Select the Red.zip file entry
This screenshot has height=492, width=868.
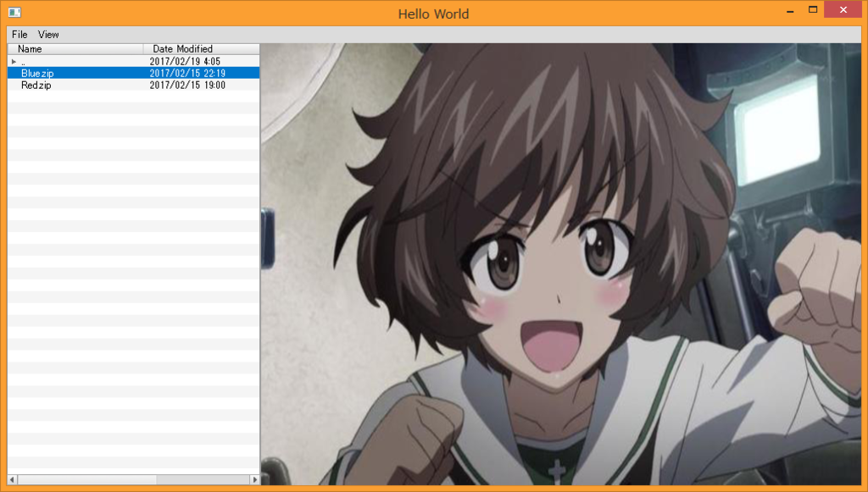coord(133,86)
